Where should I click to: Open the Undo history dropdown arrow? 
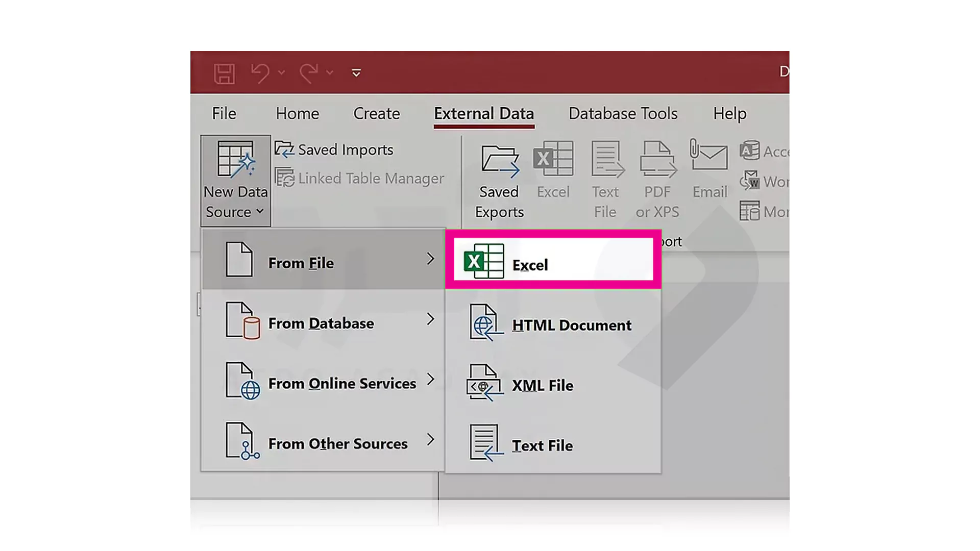[x=281, y=73]
